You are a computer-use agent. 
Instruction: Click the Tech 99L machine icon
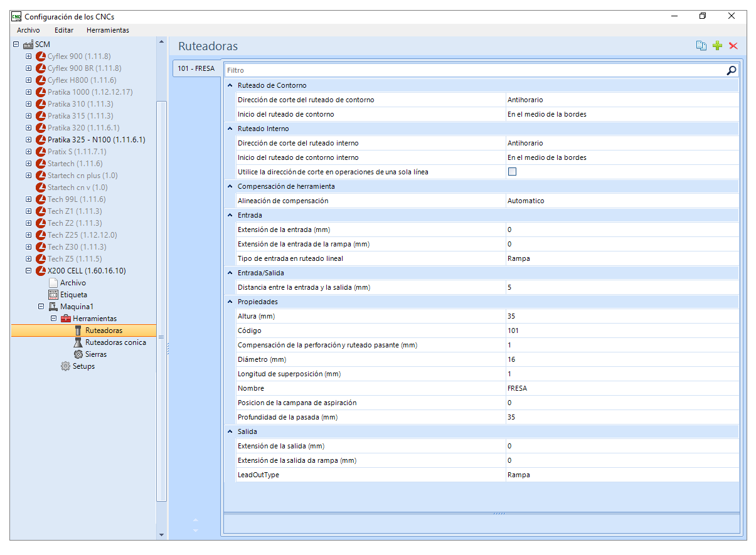pos(41,199)
